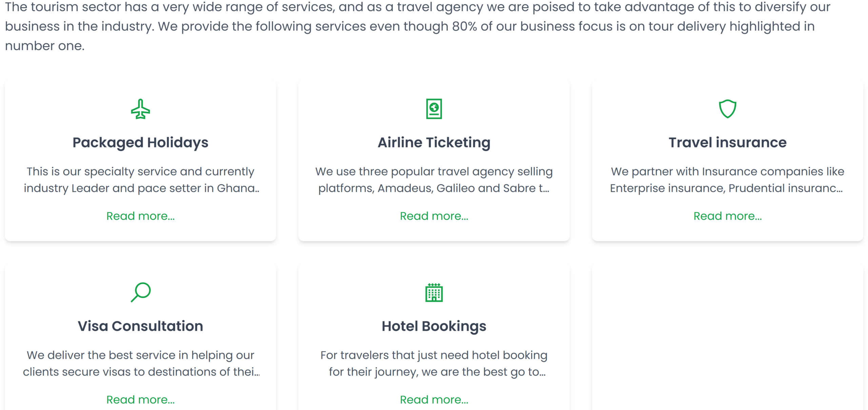Click the Packaged Holidays heading
This screenshot has height=410, width=868.
(x=140, y=143)
